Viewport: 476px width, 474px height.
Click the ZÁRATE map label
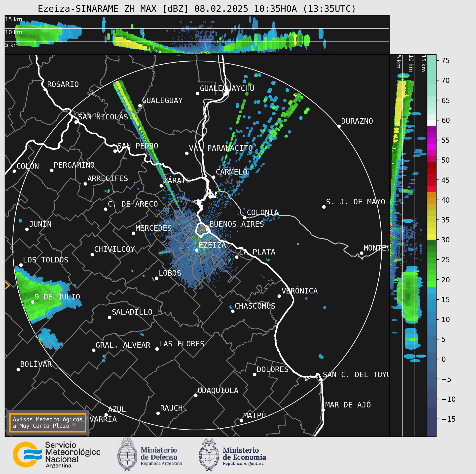tap(177, 180)
